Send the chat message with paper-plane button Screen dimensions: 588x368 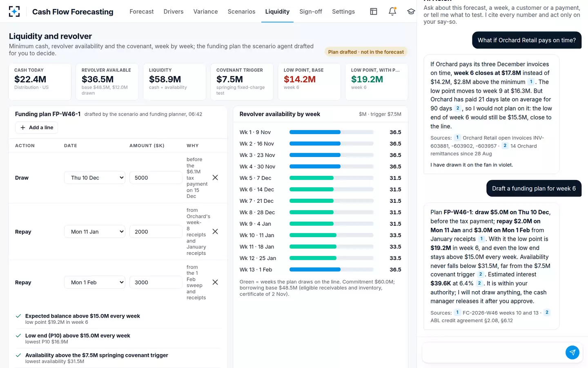572,352
